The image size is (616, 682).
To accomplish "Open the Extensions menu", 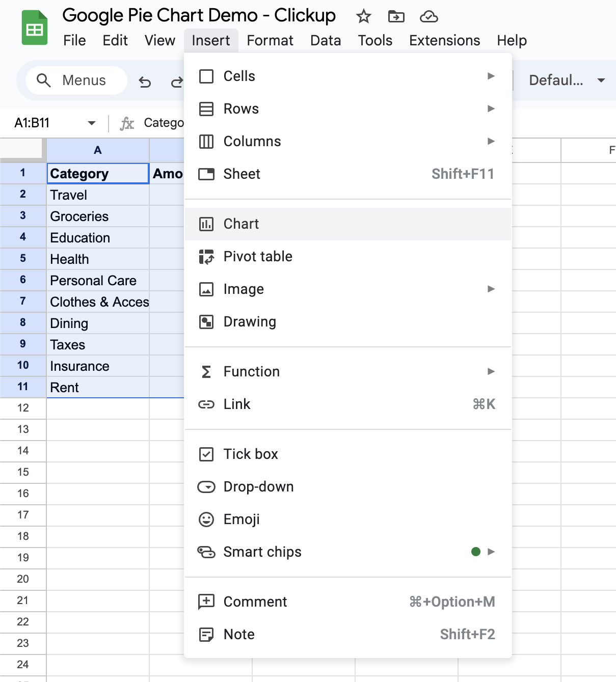I will tap(445, 41).
